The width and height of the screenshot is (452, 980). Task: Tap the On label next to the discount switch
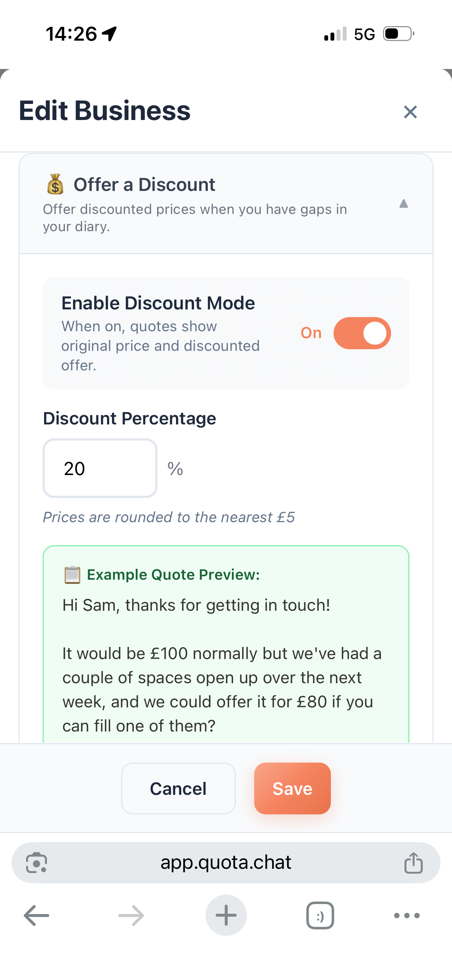point(311,333)
